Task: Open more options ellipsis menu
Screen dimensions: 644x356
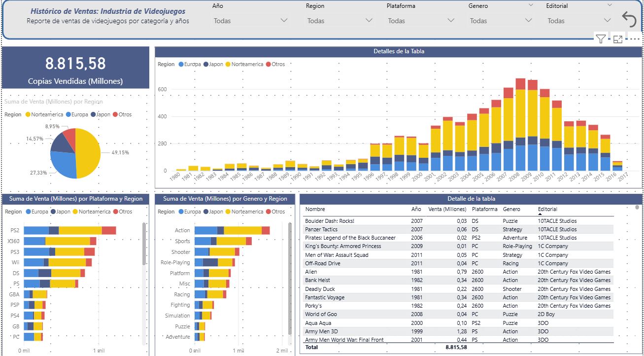Action: 635,39
